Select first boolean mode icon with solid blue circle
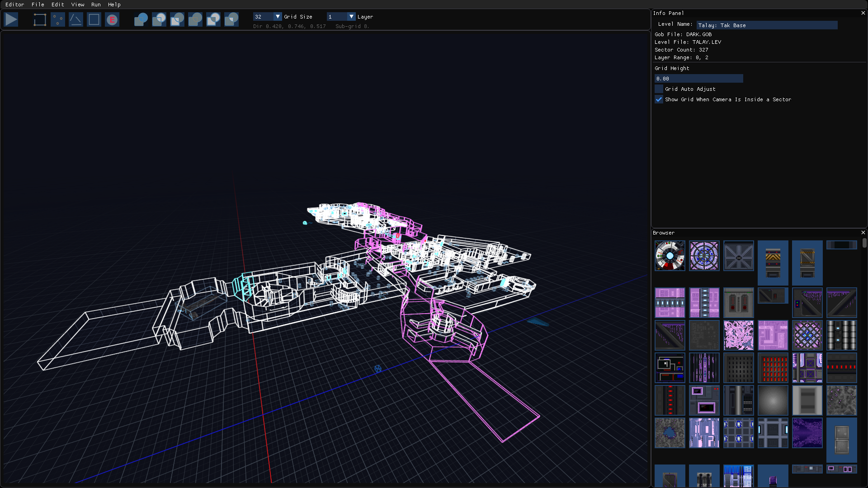The width and height of the screenshot is (868, 488). (141, 19)
